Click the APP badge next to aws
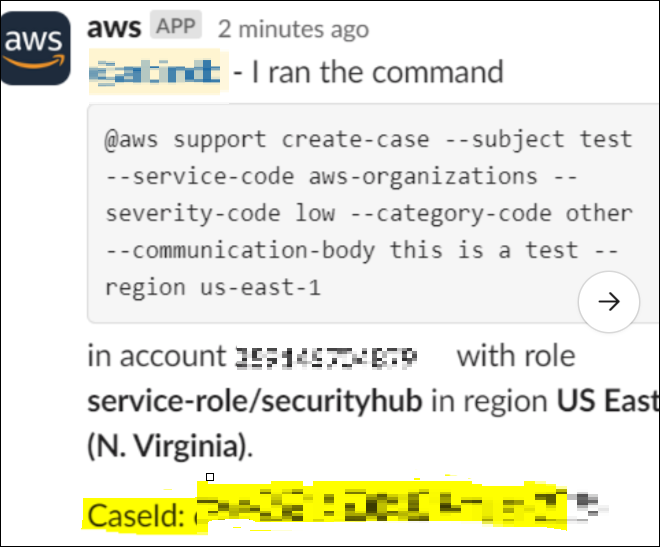The image size is (660, 547). pos(176,25)
